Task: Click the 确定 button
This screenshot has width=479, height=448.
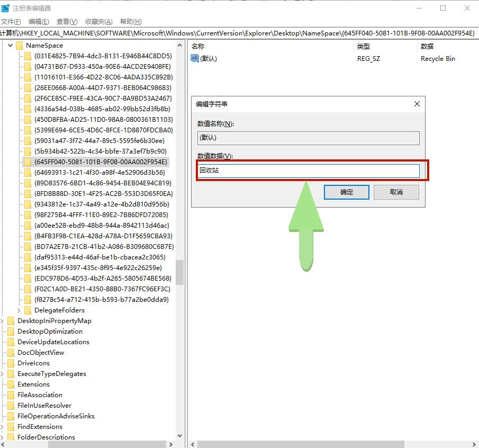Action: click(346, 192)
